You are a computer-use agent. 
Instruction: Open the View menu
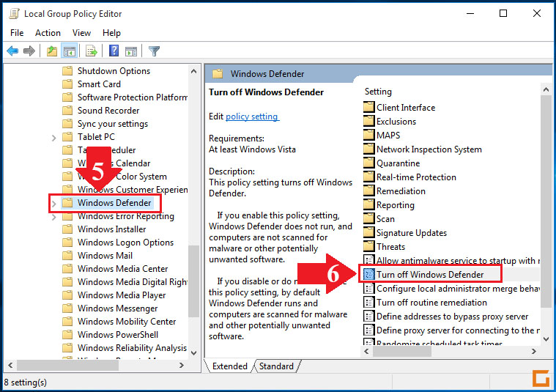[81, 33]
